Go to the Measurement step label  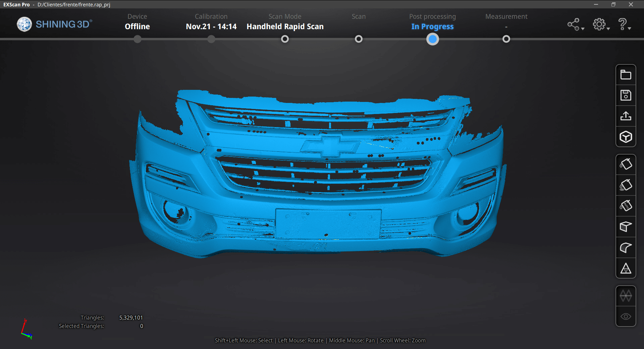coord(506,16)
